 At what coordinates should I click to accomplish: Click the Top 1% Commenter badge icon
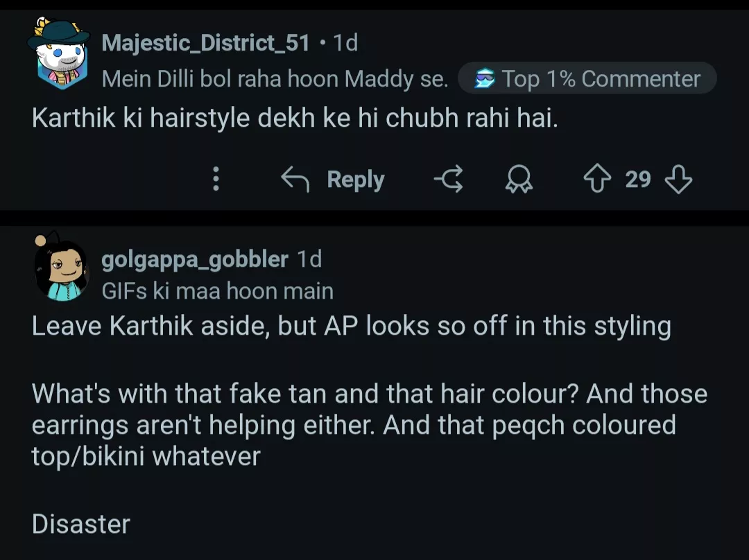(x=484, y=80)
